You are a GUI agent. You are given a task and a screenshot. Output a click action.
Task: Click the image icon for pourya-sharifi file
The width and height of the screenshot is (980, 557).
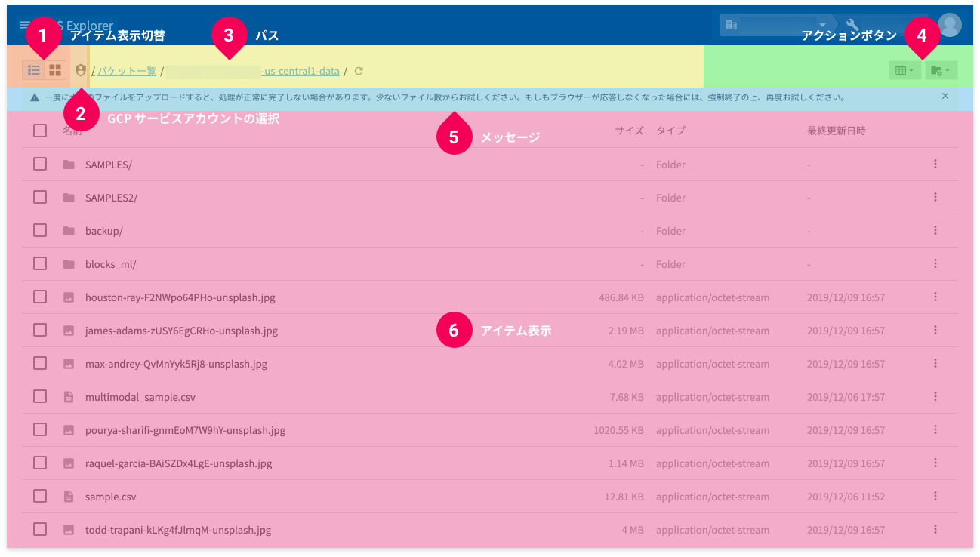coord(69,430)
